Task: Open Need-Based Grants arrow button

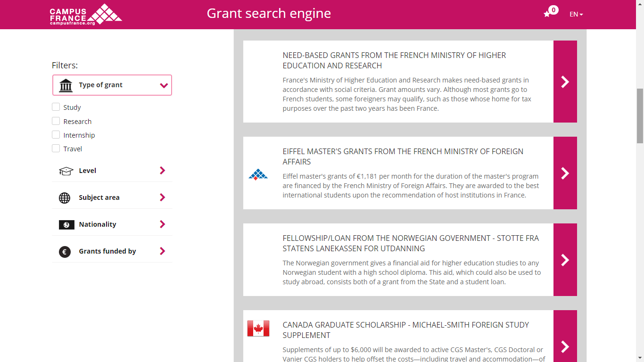Action: coord(565,82)
